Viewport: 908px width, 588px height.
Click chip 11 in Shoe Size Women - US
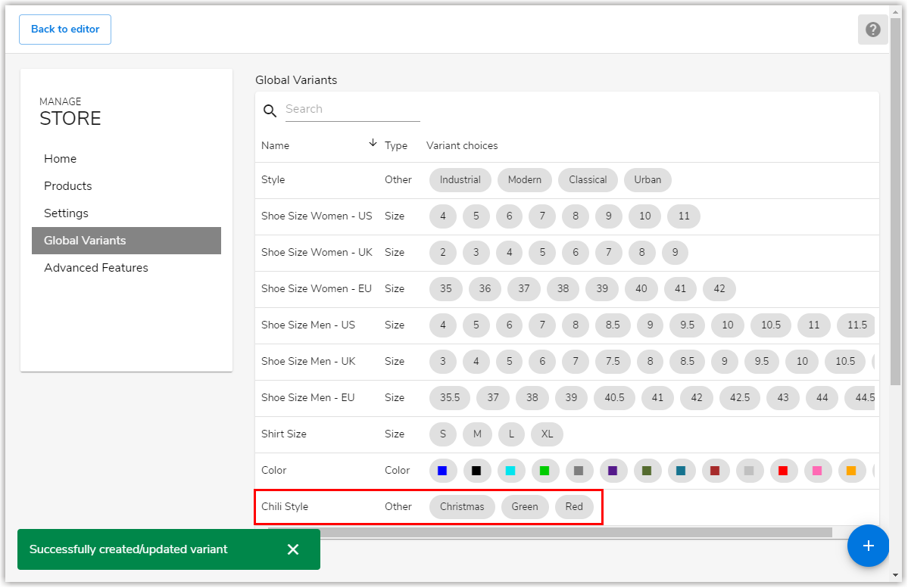pyautogui.click(x=684, y=216)
